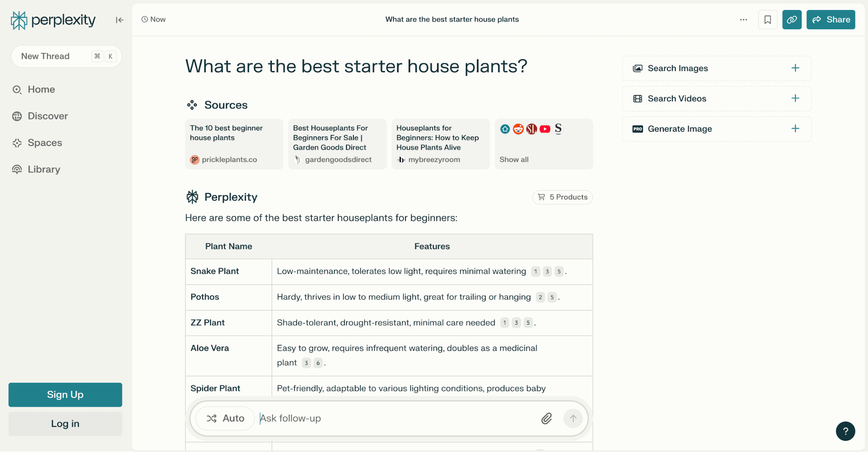
Task: Click the shopping cart icon in Products
Action: click(x=541, y=197)
